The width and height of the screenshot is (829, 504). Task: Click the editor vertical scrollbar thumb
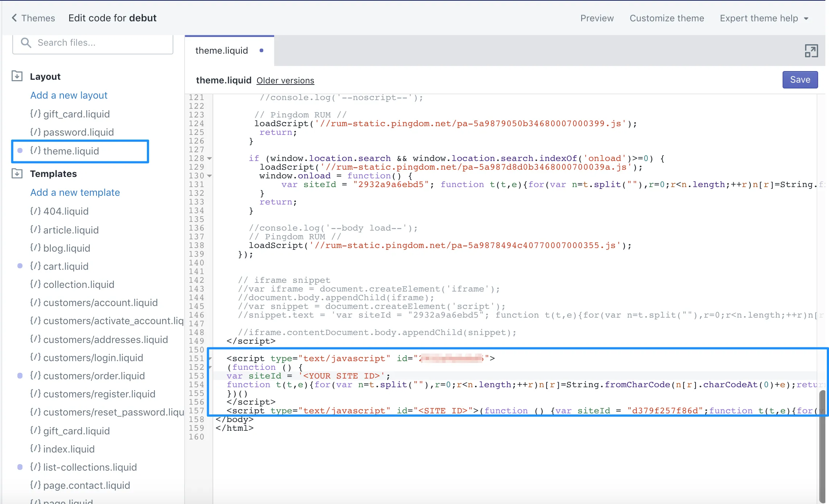[822, 446]
